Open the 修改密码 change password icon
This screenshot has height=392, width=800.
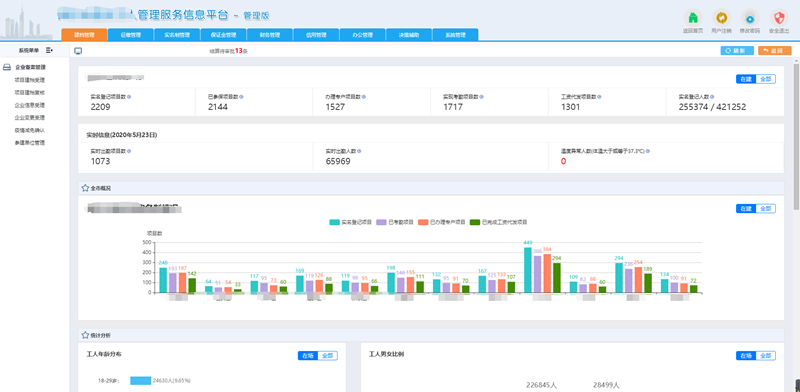coord(749,18)
